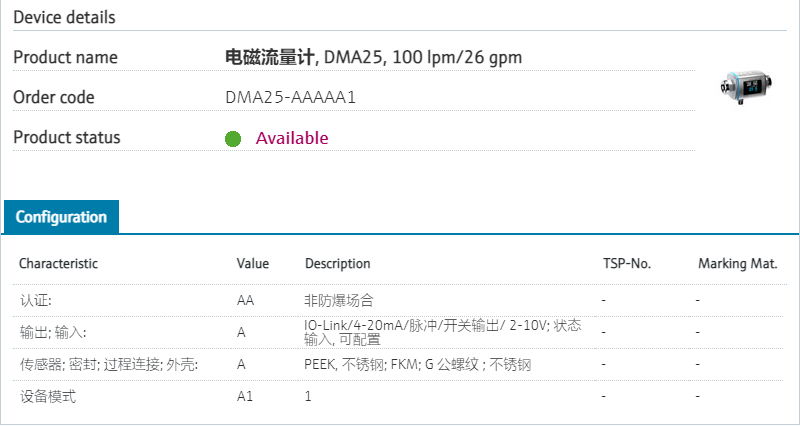Select the 传感器; 密封; 过程连接; 外壳 row

pos(109,365)
